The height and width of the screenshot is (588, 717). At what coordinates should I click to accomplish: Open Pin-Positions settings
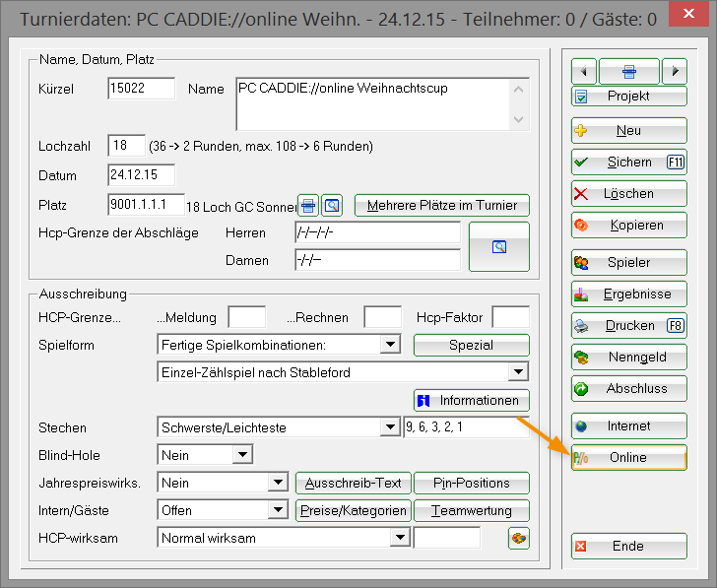pos(471,484)
